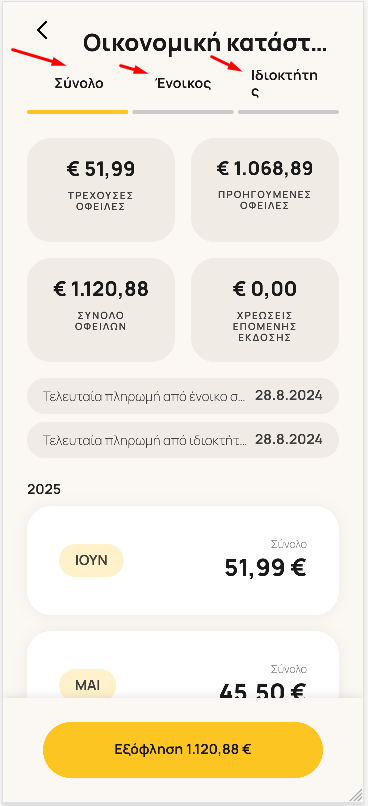368x806 pixels.
Task: Click the grey indicator bar under Ένοικος
Action: pyautogui.click(x=183, y=112)
